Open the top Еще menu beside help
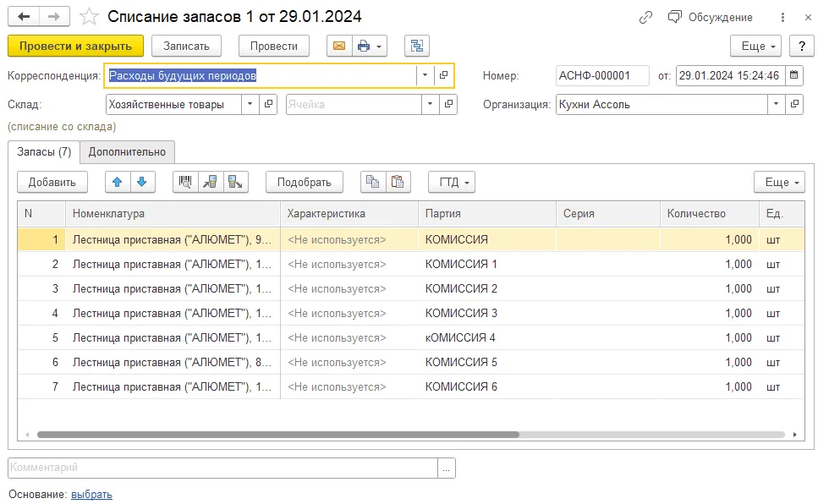Image resolution: width=818 pixels, height=504 pixels. (x=756, y=46)
